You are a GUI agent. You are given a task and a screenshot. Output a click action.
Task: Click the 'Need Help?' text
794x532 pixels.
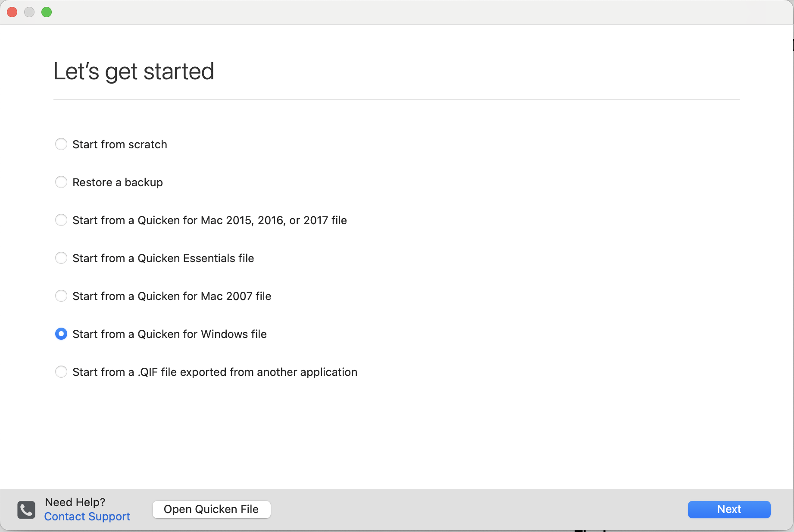point(75,502)
